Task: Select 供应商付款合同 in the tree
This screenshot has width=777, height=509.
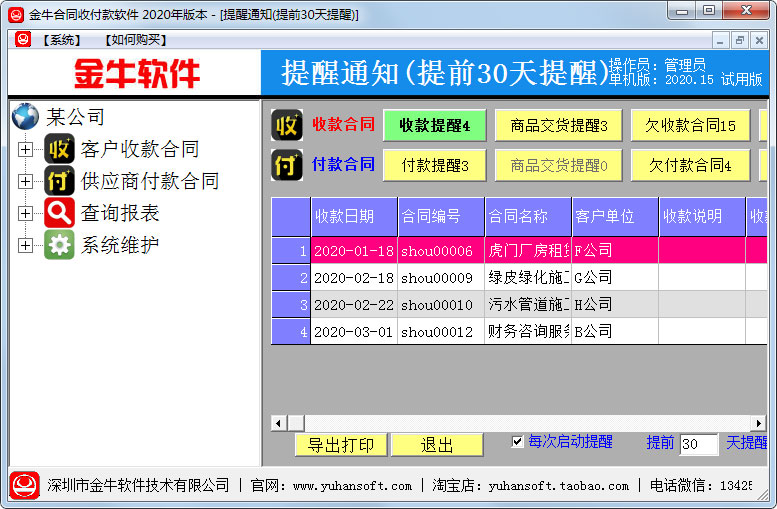Action: (150, 181)
